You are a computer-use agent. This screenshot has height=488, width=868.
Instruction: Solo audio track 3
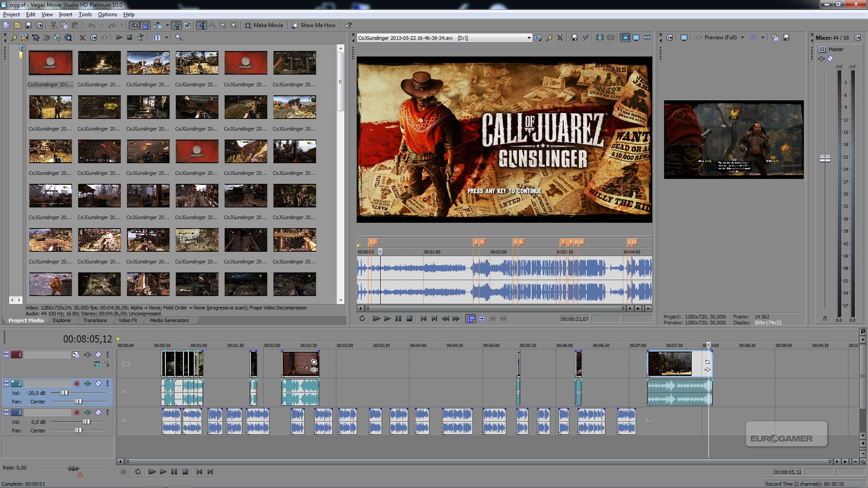coord(107,413)
